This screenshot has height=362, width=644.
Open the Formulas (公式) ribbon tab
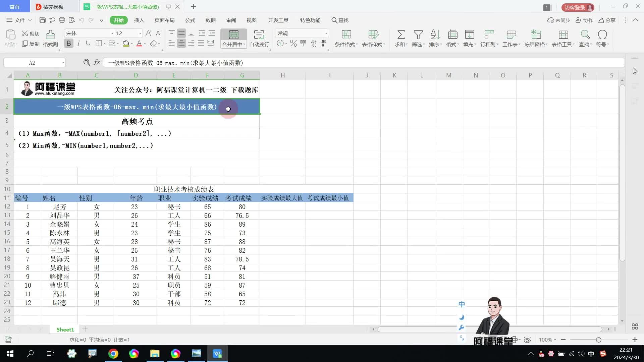coord(190,20)
